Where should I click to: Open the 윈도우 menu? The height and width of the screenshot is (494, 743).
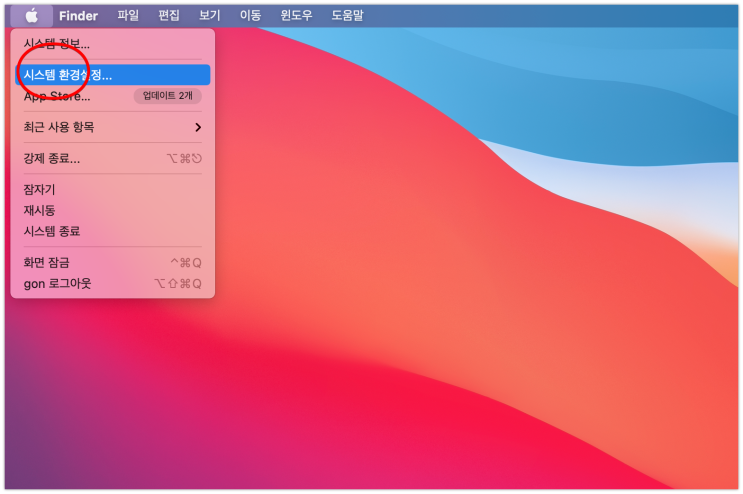click(x=296, y=16)
